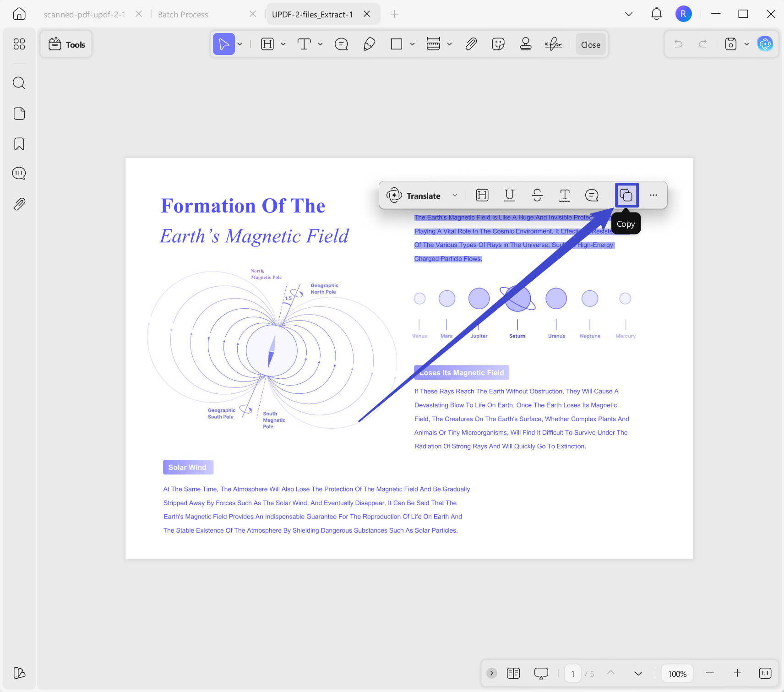Close the Batch Process tab
Image resolution: width=784 pixels, height=692 pixels.
[252, 14]
